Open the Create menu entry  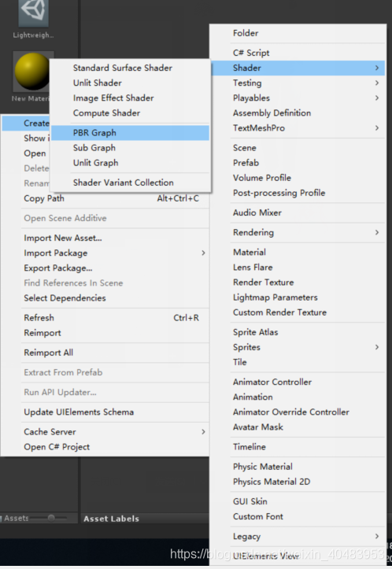tap(26, 124)
